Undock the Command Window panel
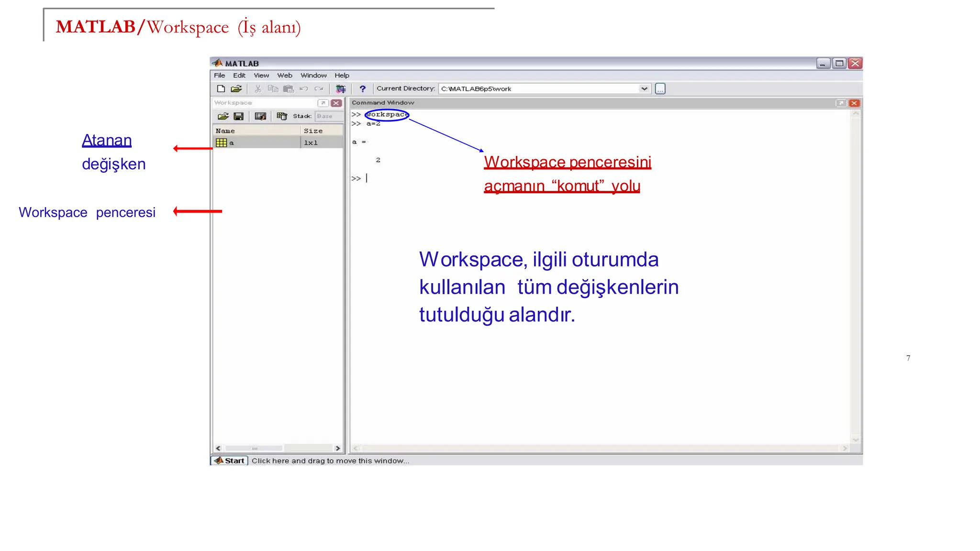 (x=841, y=103)
